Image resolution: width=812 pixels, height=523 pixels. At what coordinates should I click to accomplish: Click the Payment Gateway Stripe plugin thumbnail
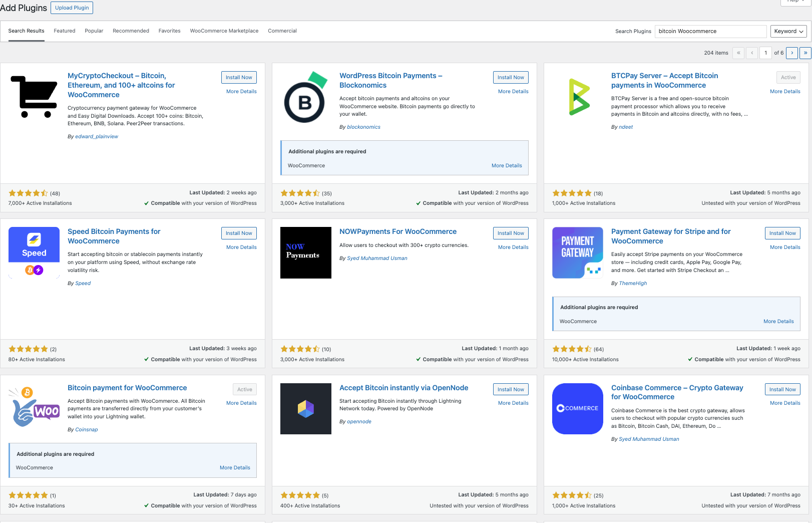pyautogui.click(x=578, y=252)
